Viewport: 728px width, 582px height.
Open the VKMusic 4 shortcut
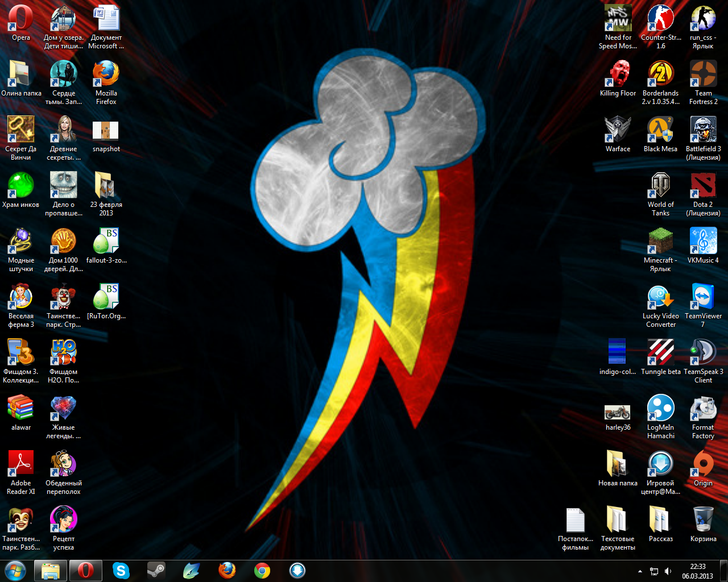(703, 246)
